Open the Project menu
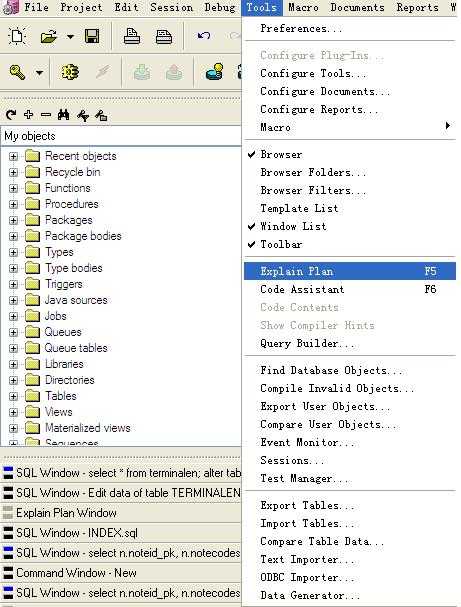 81,7
